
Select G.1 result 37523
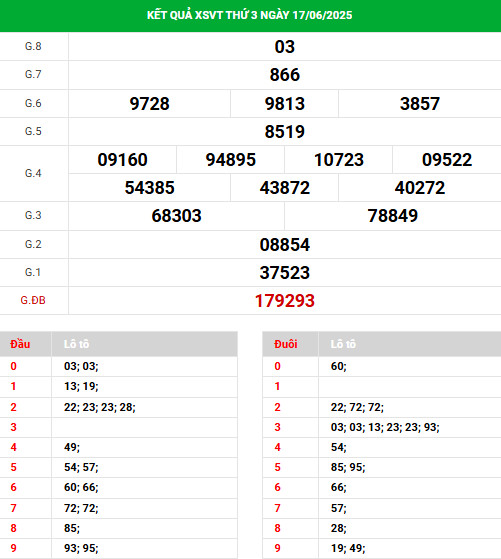285,273
